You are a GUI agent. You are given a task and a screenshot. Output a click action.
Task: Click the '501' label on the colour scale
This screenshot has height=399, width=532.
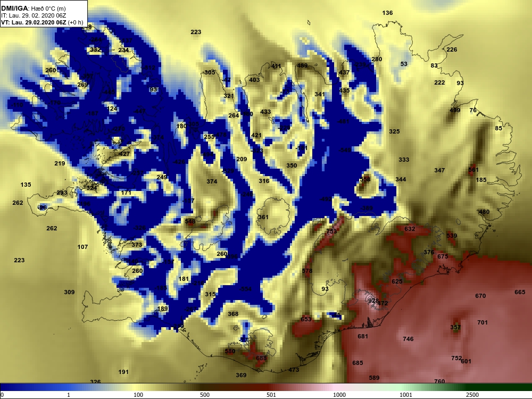(x=271, y=395)
